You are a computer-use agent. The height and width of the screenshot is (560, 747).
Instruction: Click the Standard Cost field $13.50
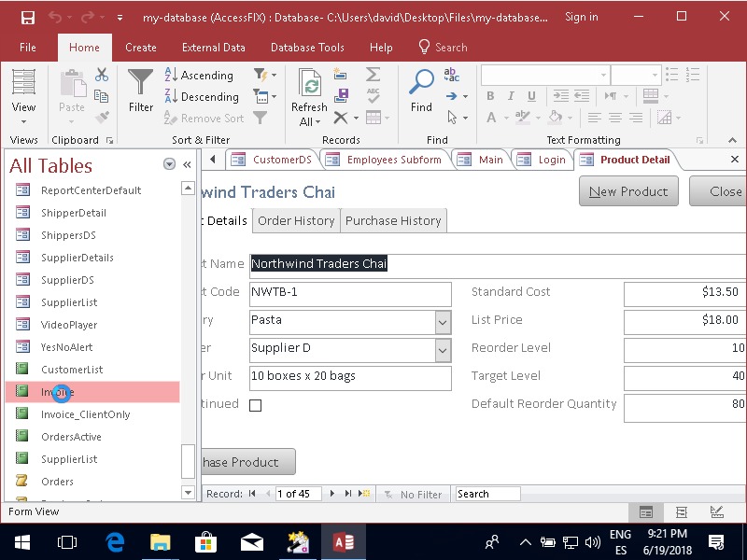point(685,294)
